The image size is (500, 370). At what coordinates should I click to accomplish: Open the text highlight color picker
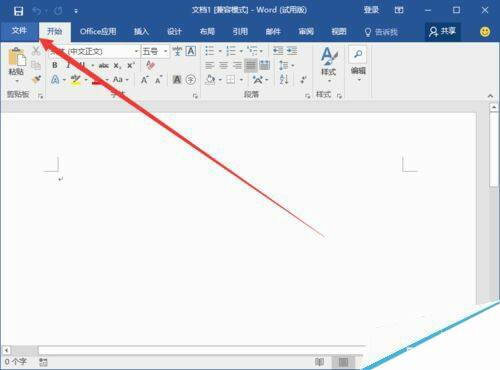pyautogui.click(x=86, y=80)
